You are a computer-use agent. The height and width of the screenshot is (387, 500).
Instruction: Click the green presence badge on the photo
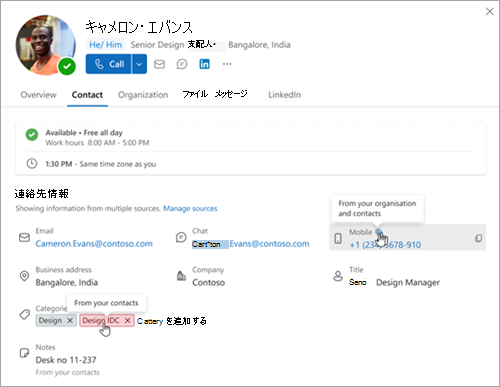point(67,66)
